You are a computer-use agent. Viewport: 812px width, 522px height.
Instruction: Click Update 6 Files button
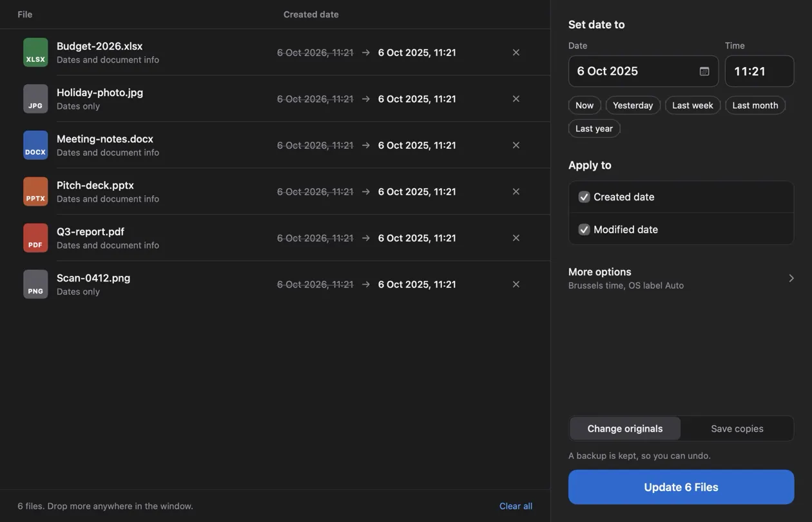[x=681, y=487]
